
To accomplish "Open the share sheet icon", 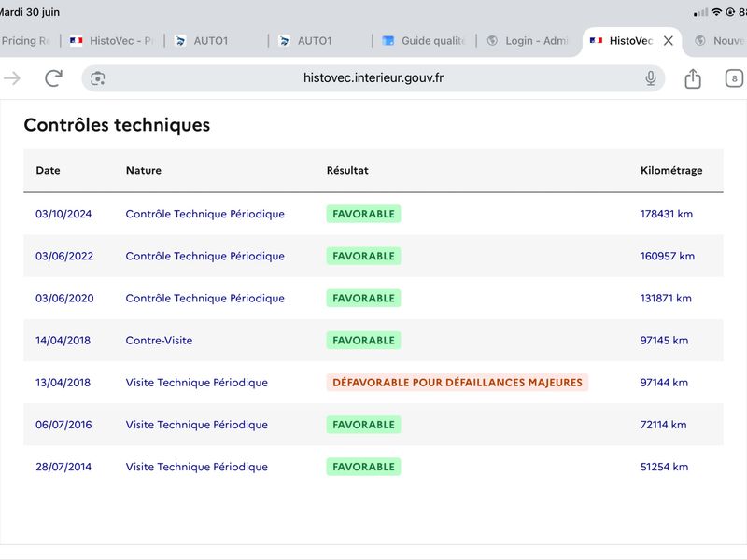I will tap(693, 78).
